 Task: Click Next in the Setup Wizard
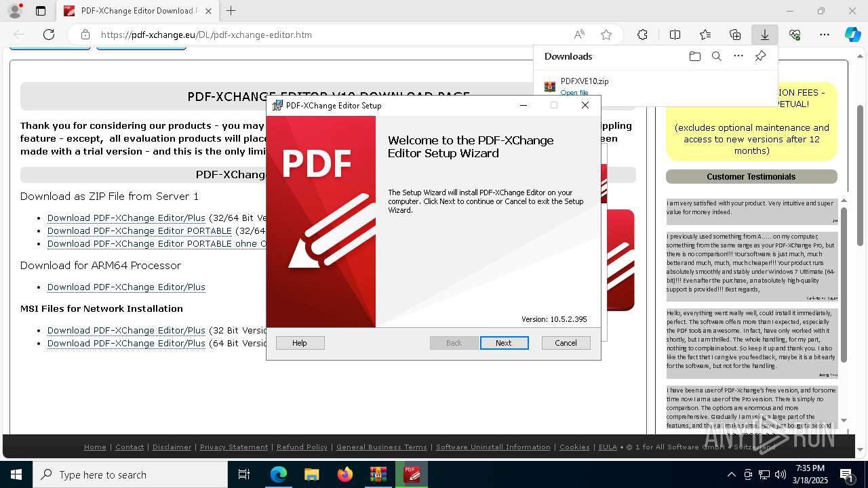point(504,343)
